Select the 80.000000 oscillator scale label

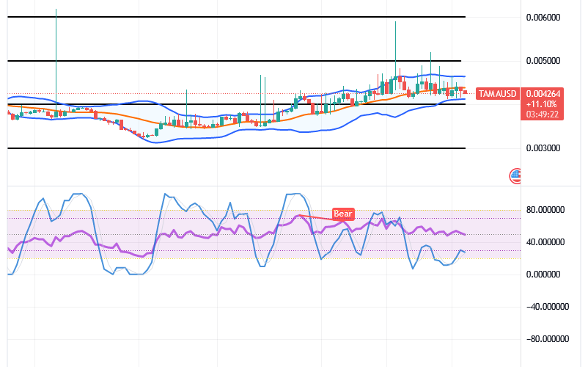point(545,210)
